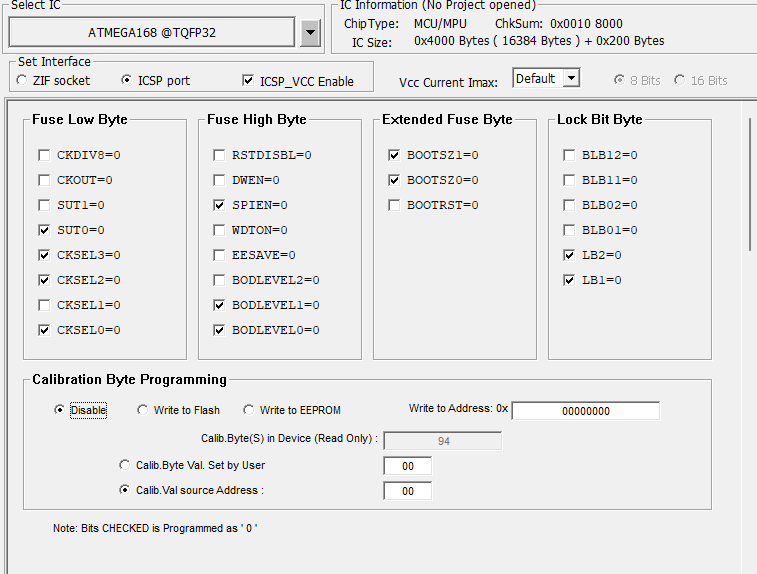This screenshot has width=757, height=574.
Task: Select the ICSP port radio button
Action: [127, 81]
